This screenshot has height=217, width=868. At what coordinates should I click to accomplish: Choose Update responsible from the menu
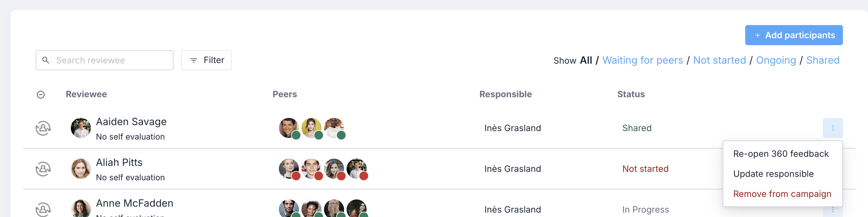[773, 174]
